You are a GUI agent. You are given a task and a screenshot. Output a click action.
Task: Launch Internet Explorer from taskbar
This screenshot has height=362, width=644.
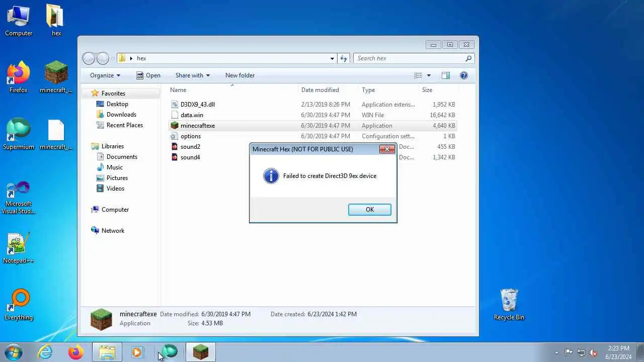(45, 352)
